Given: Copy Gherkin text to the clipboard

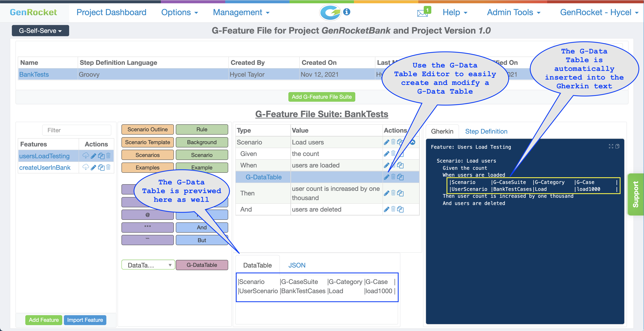Looking at the screenshot, I should (617, 146).
